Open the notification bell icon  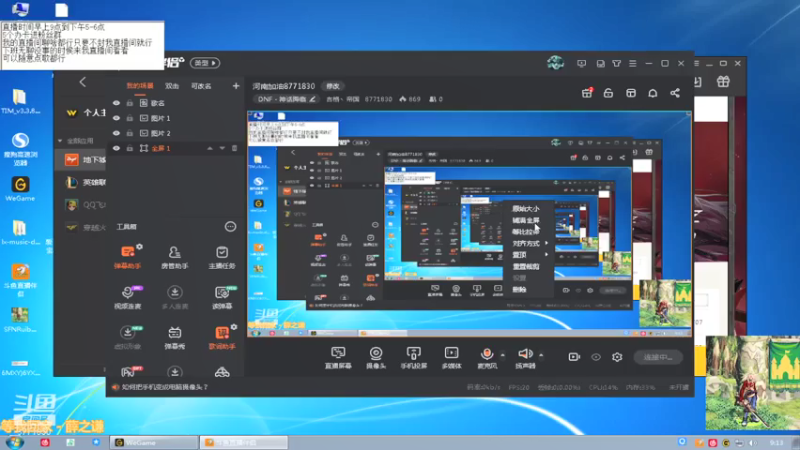point(653,93)
